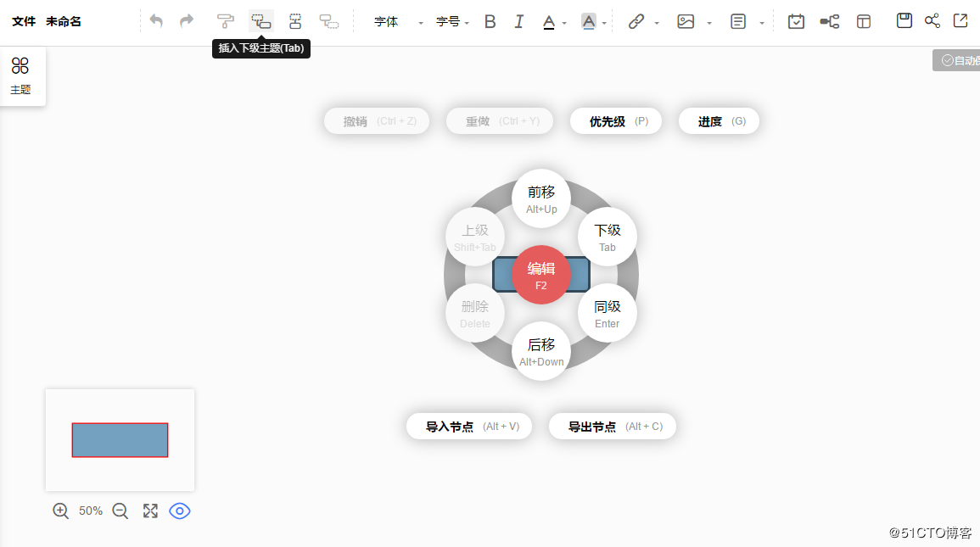Open the 字号 font size dropdown
Viewport: 980px width, 547px height.
(452, 22)
